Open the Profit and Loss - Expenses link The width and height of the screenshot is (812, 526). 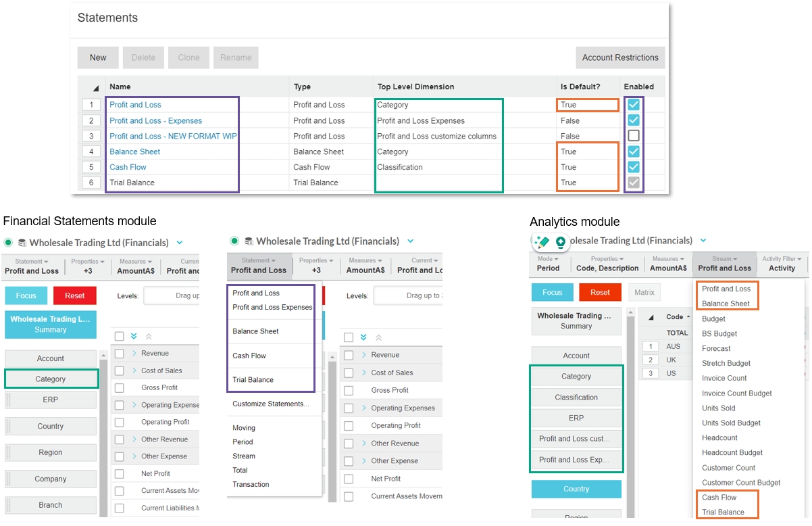pos(155,120)
